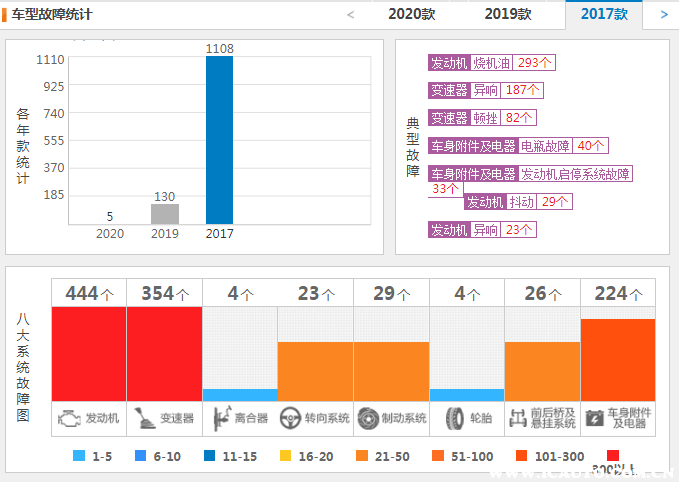Click the transmission (变速器) gear-shift icon

coord(144,418)
